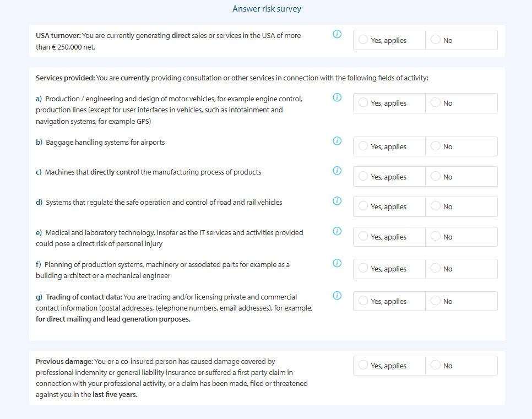This screenshot has width=532, height=419.
Task: Select 'No' for machines controlling manufacturing
Action: click(x=436, y=177)
